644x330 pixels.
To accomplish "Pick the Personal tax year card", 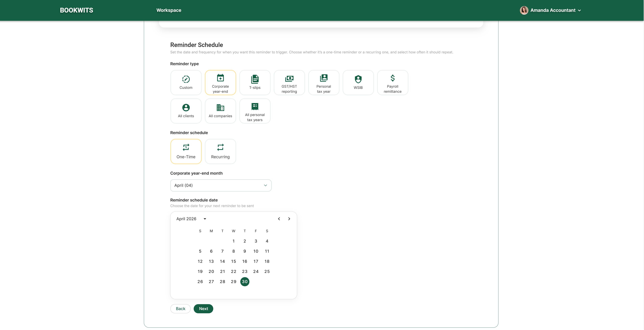I will tap(324, 82).
